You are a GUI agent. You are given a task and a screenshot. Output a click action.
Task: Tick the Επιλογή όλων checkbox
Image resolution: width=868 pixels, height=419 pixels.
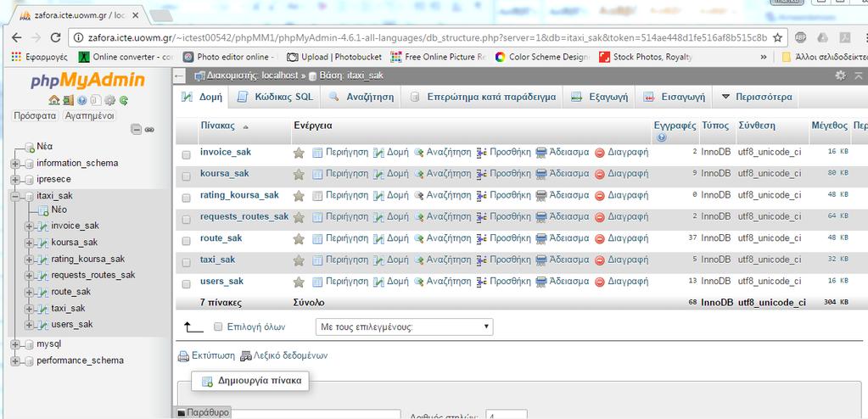[217, 327]
